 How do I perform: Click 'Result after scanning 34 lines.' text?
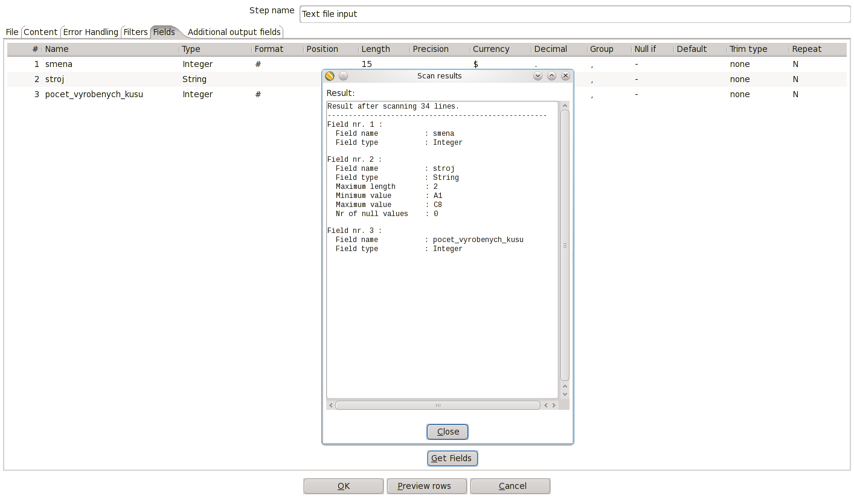(x=393, y=106)
